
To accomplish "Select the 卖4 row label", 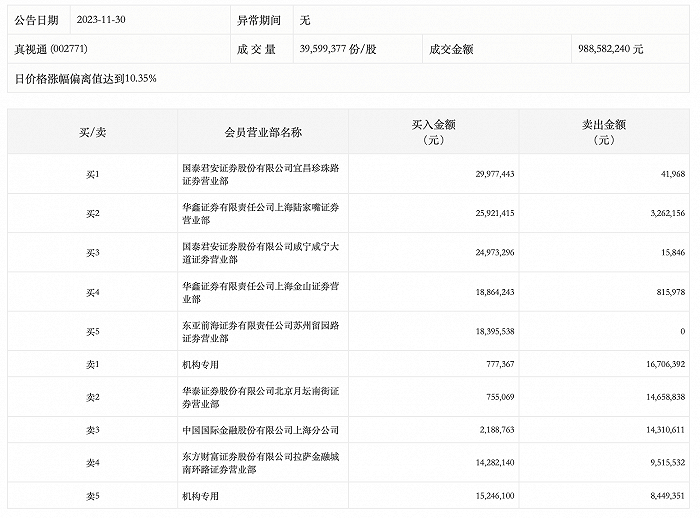I will pos(92,463).
